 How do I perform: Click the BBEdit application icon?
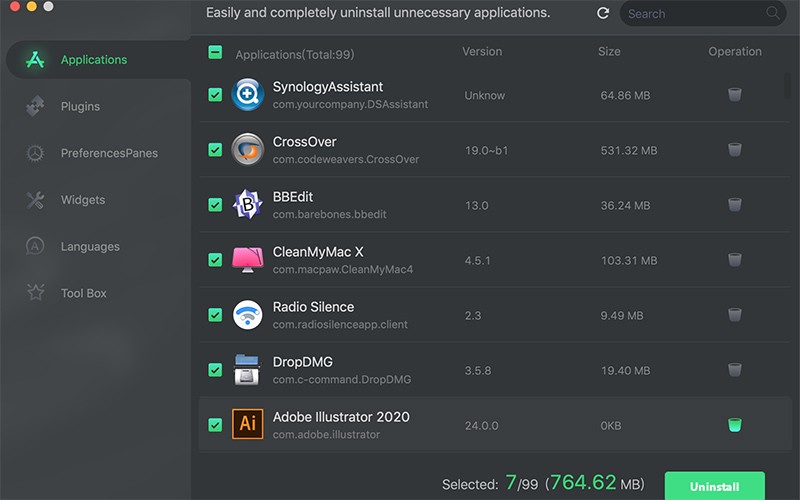(x=247, y=205)
